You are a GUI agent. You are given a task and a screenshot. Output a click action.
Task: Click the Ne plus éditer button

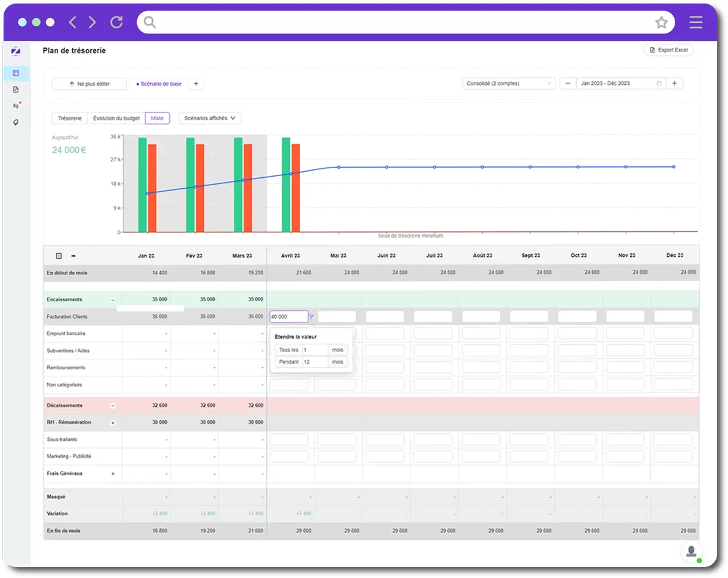click(89, 84)
